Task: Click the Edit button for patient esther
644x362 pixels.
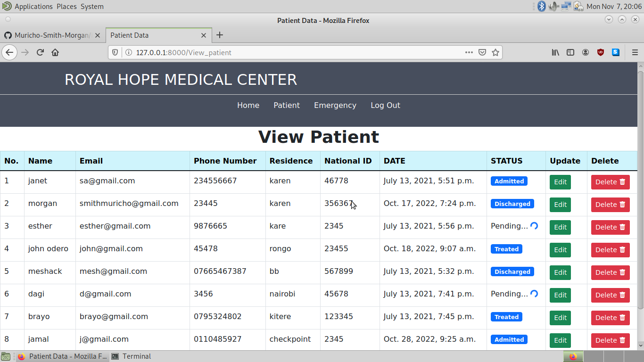Action: pos(560,227)
